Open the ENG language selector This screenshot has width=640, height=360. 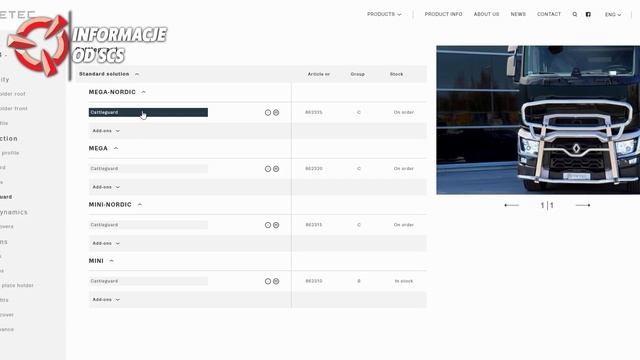[613, 14]
